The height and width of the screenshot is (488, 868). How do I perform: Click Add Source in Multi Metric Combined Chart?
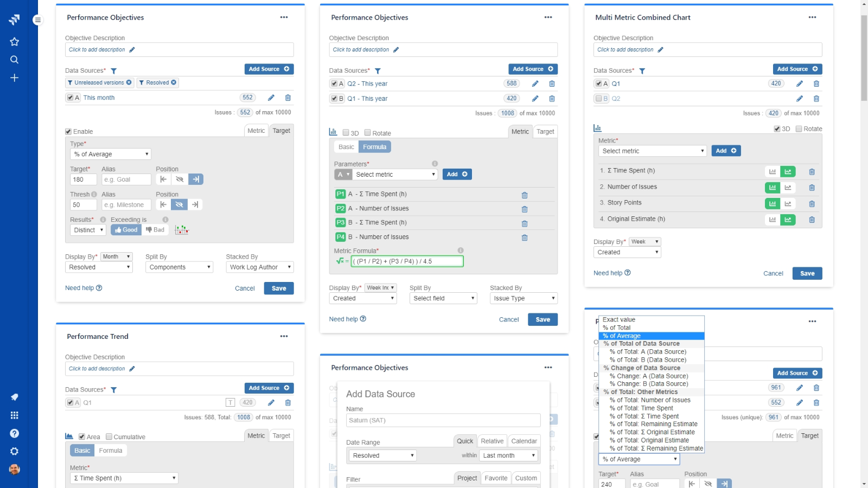pyautogui.click(x=797, y=69)
